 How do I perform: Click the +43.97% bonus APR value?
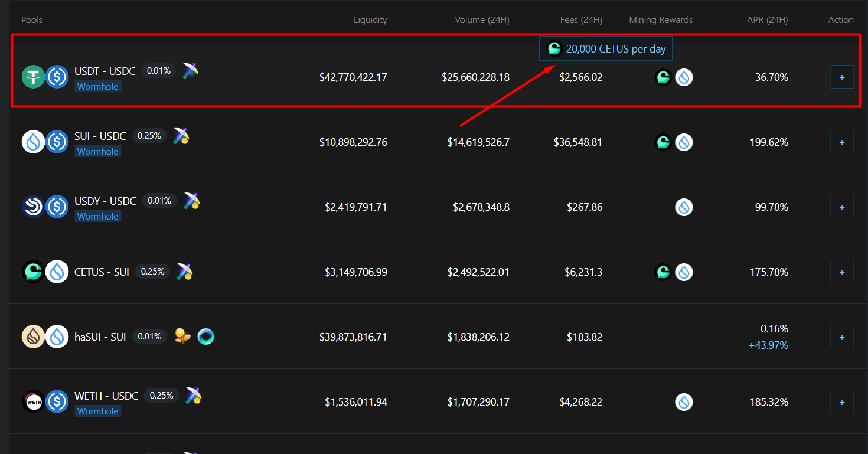point(769,345)
